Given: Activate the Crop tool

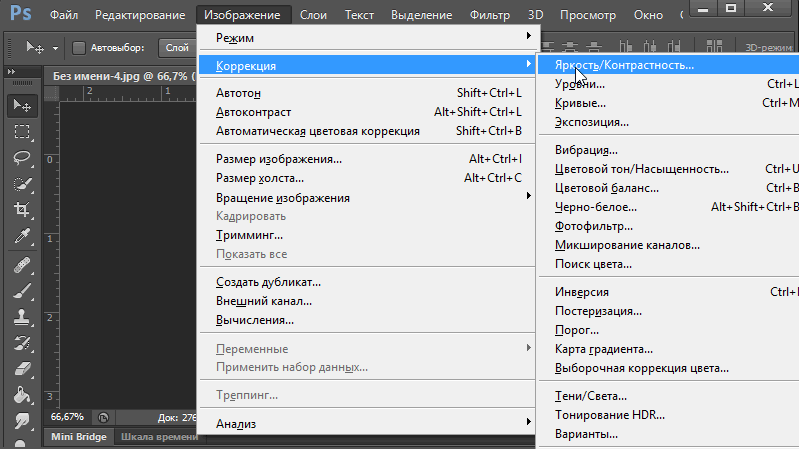Looking at the screenshot, I should pyautogui.click(x=21, y=210).
